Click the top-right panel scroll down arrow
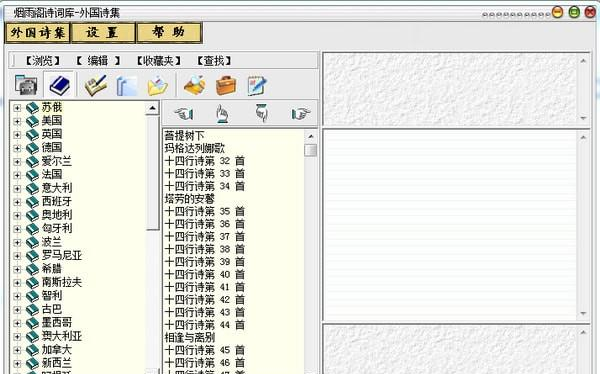 pyautogui.click(x=584, y=118)
